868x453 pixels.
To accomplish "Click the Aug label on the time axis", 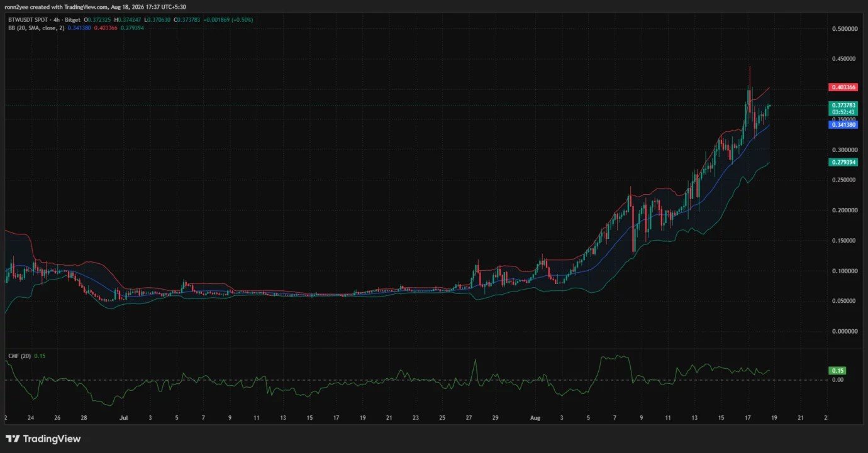I will (535, 417).
